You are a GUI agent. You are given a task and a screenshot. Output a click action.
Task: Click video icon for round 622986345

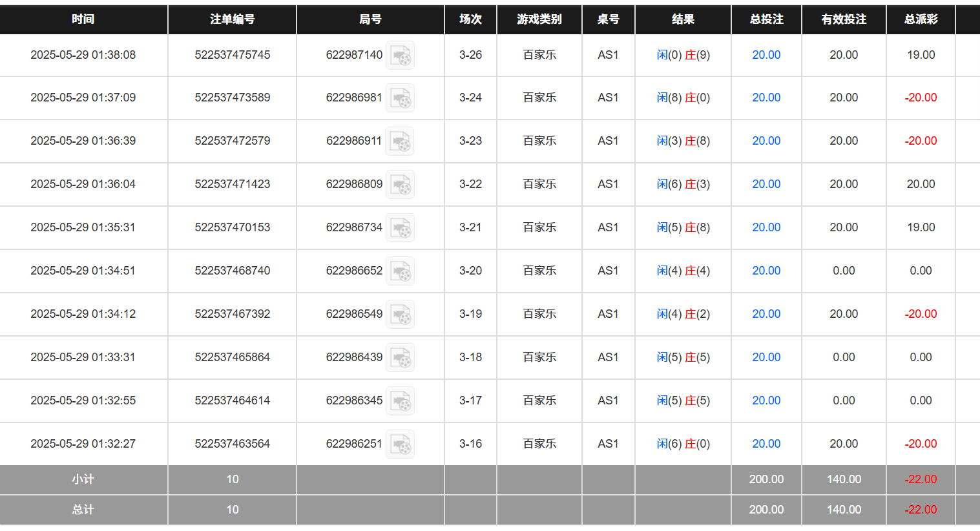coord(401,401)
